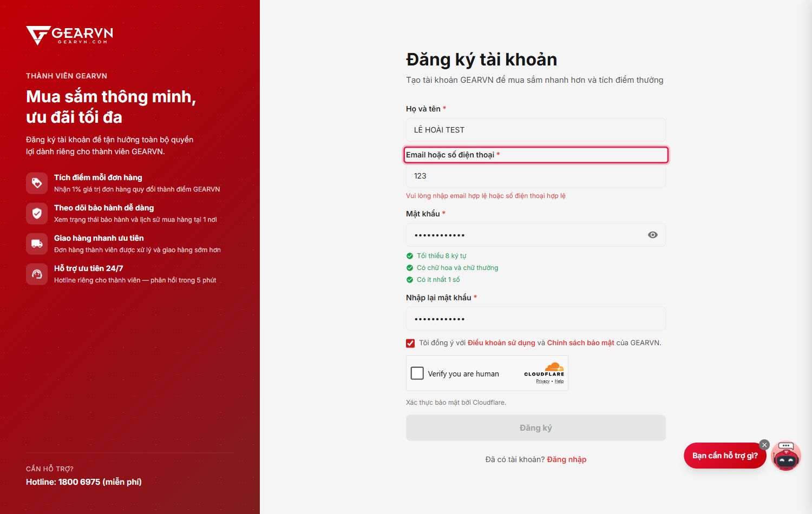Click the Đăng ký submit button
This screenshot has width=812, height=514.
pyautogui.click(x=536, y=428)
